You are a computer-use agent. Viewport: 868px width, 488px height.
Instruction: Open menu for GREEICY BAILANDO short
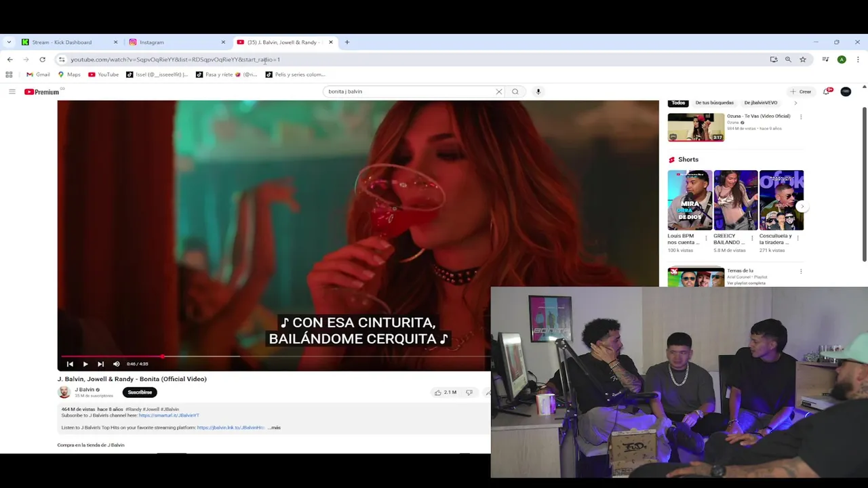(x=751, y=238)
